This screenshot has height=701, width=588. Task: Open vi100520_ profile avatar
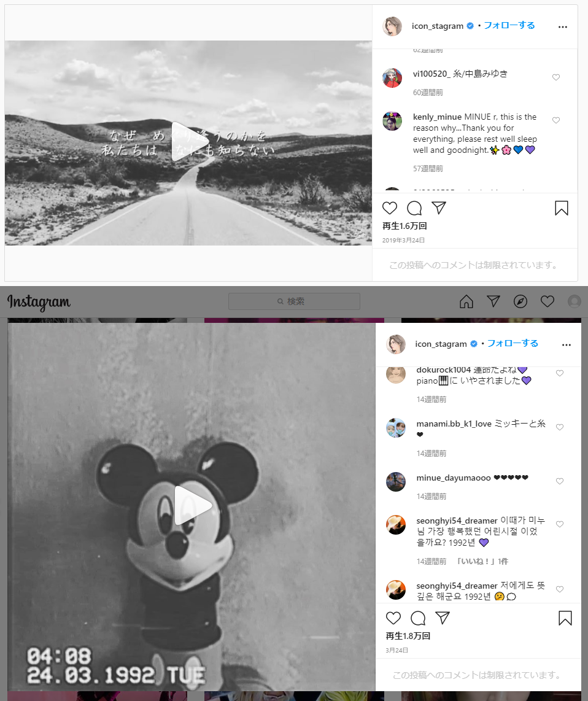(x=392, y=78)
